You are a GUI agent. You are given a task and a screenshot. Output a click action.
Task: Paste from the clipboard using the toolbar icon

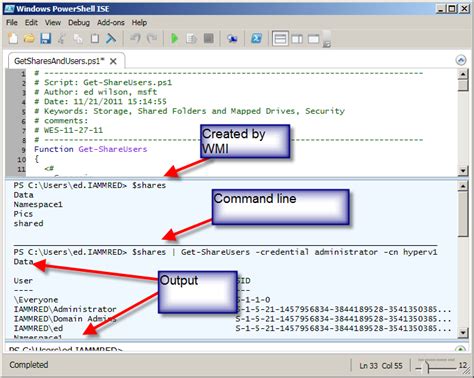[95, 39]
